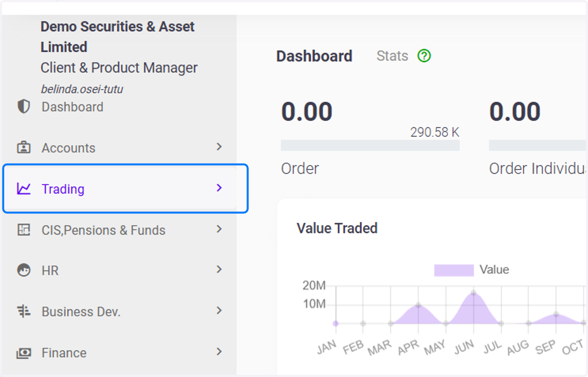
Task: Click the Trading line-chart icon
Action: point(24,188)
